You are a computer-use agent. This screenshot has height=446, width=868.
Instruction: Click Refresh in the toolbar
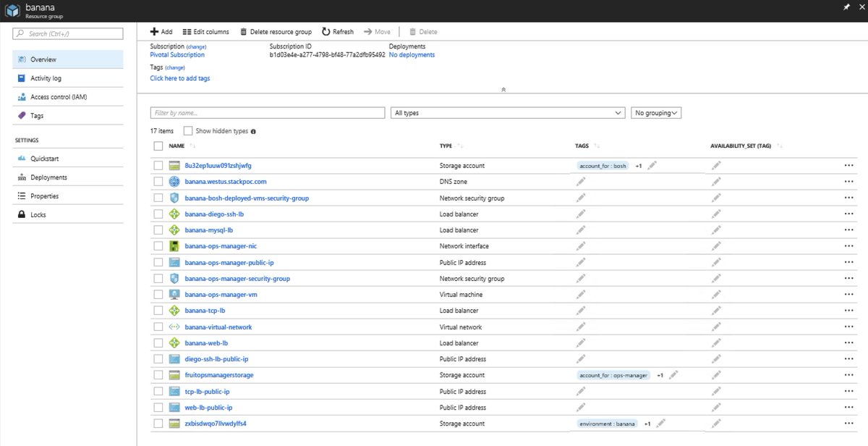(338, 32)
